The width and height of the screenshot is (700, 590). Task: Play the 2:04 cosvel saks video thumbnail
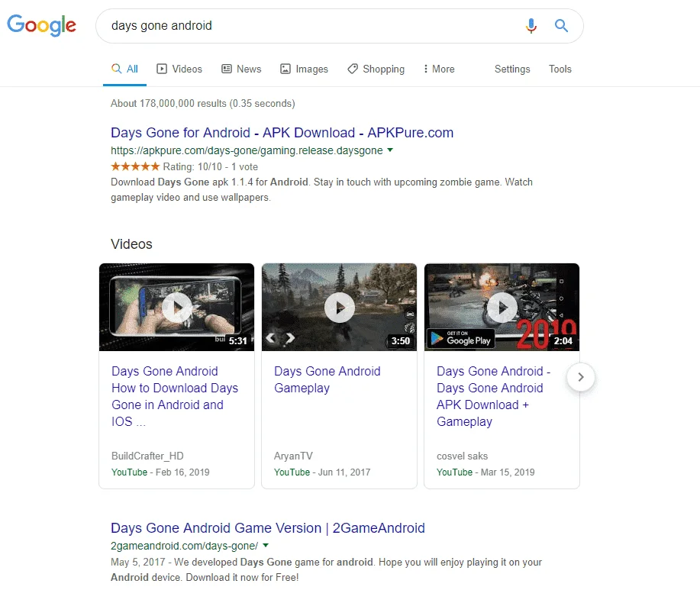(x=502, y=307)
